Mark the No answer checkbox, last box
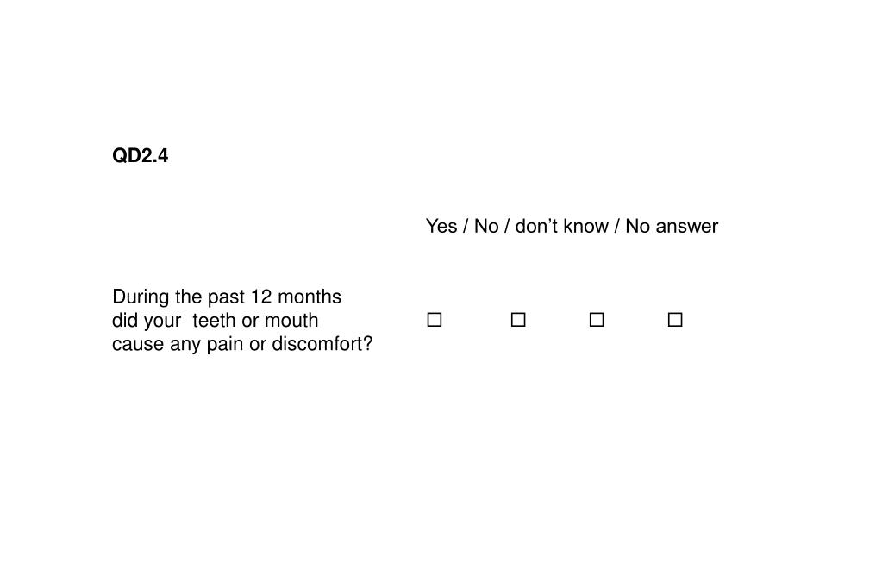Image resolution: width=882 pixels, height=588 pixels. point(675,320)
